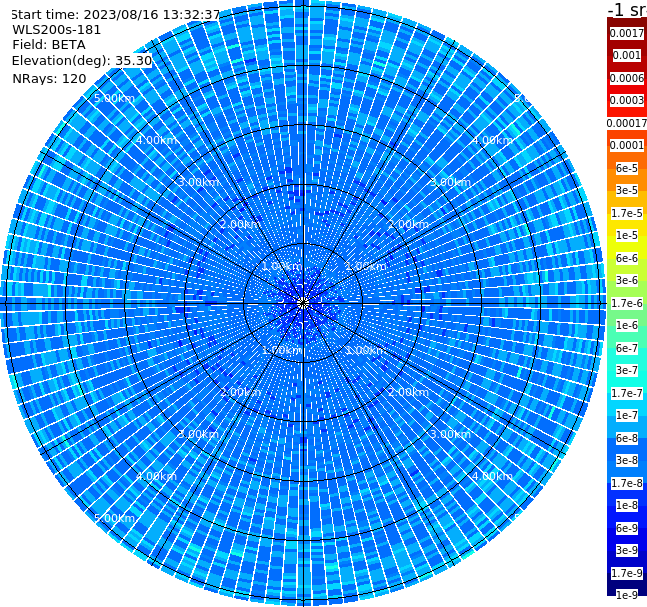647x607 pixels.
Task: Click the 1e-7 colorbar label
Action: 627,415
